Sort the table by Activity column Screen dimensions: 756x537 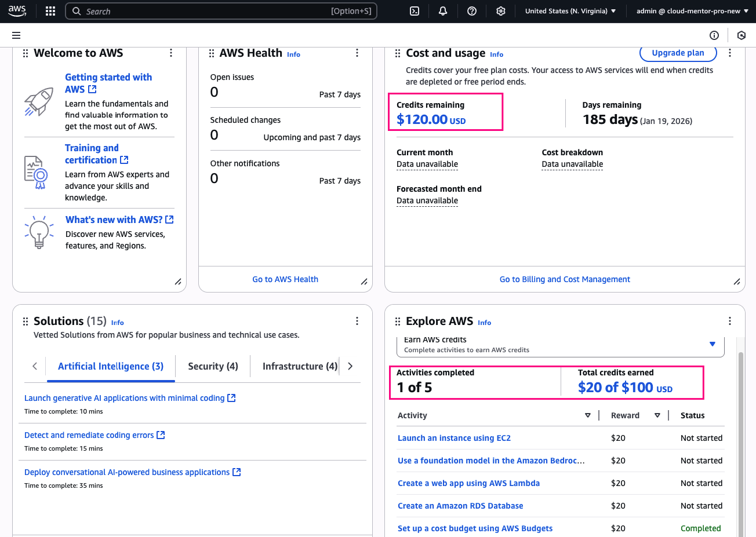587,415
